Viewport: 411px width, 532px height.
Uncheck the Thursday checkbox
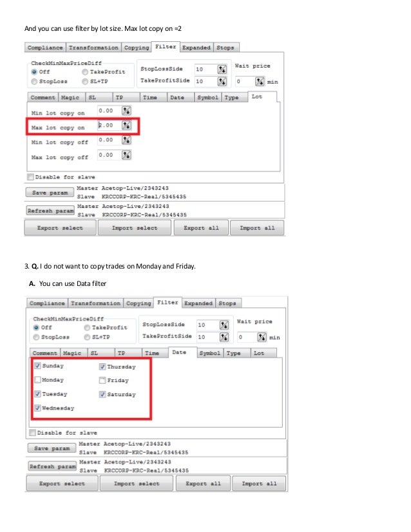pyautogui.click(x=102, y=366)
